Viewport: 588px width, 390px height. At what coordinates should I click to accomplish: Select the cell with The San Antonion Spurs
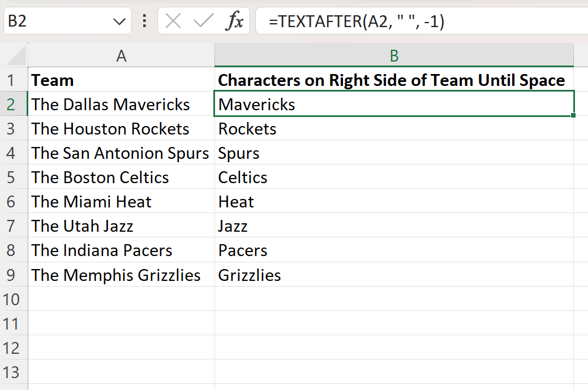(121, 153)
